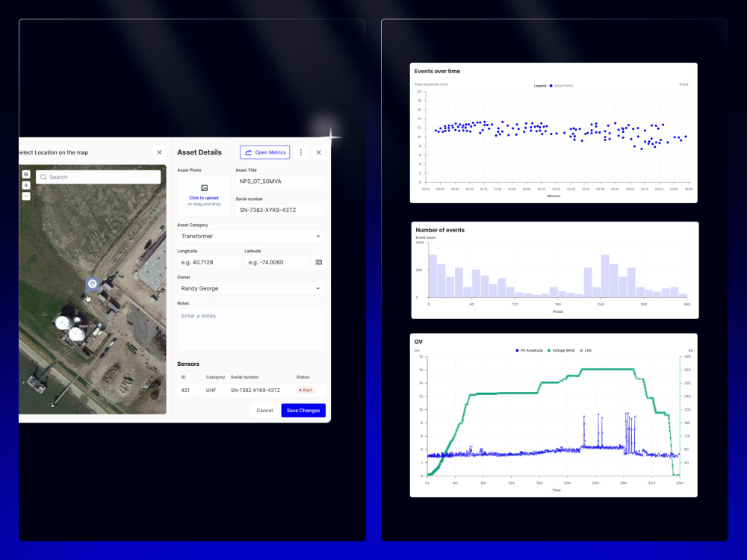
Task: Save Changes to the asset
Action: [303, 411]
